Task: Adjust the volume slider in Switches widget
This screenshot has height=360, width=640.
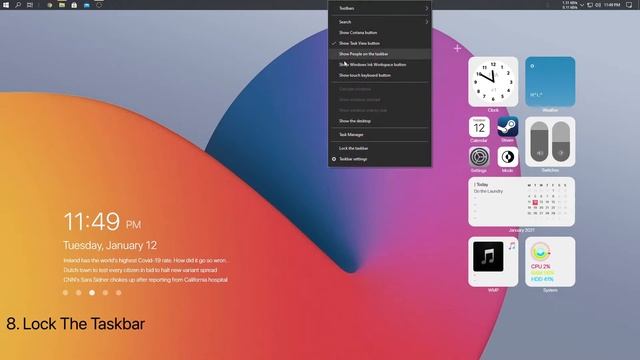Action: coord(539,142)
